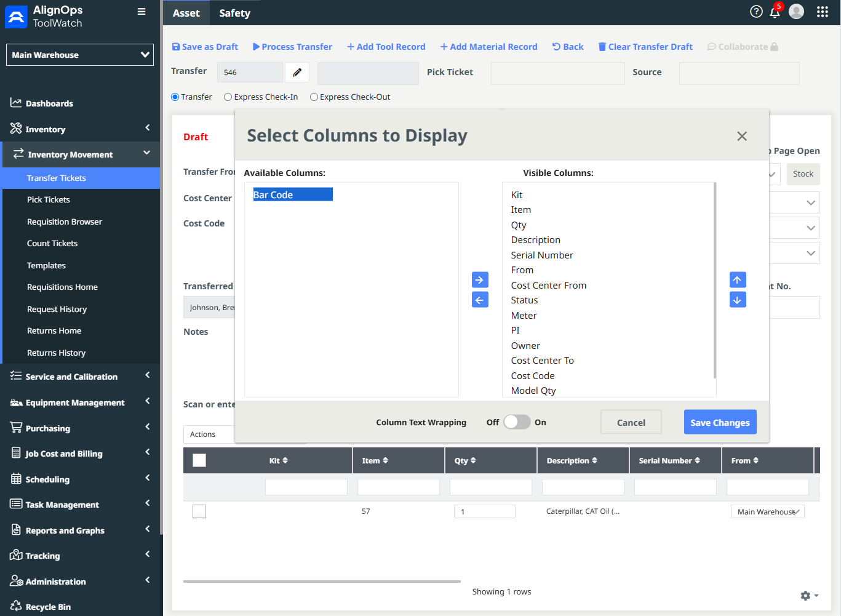This screenshot has height=616, width=841.
Task: Sort by Serial Number column sort arrows
Action: point(697,460)
